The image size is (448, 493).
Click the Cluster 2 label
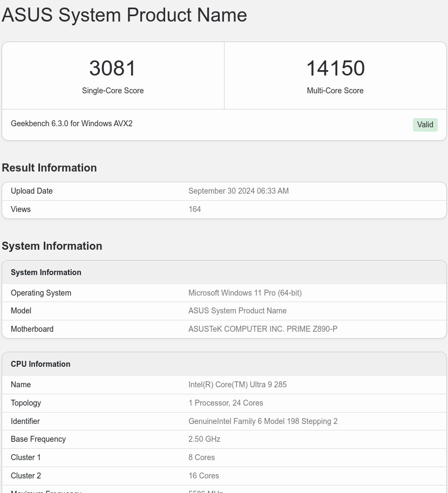point(26,475)
